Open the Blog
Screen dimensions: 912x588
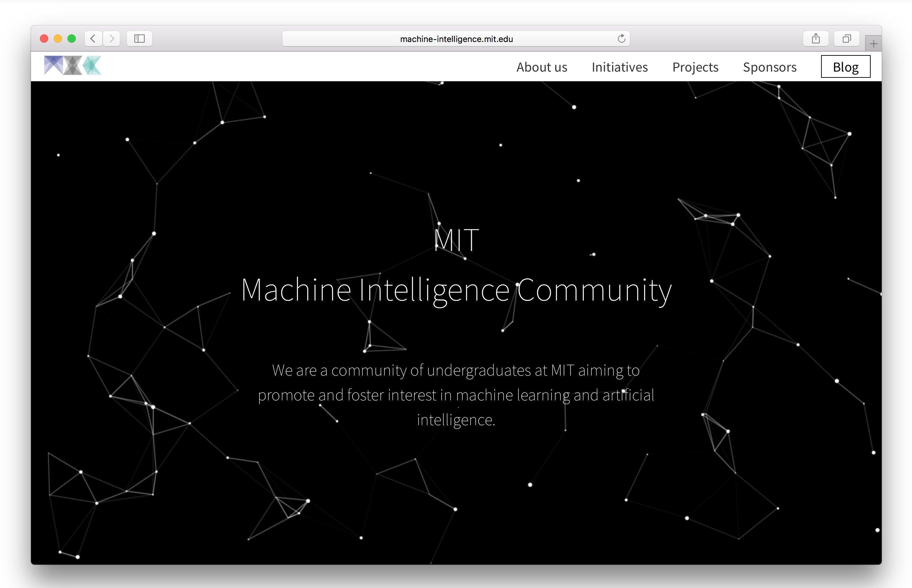click(846, 67)
